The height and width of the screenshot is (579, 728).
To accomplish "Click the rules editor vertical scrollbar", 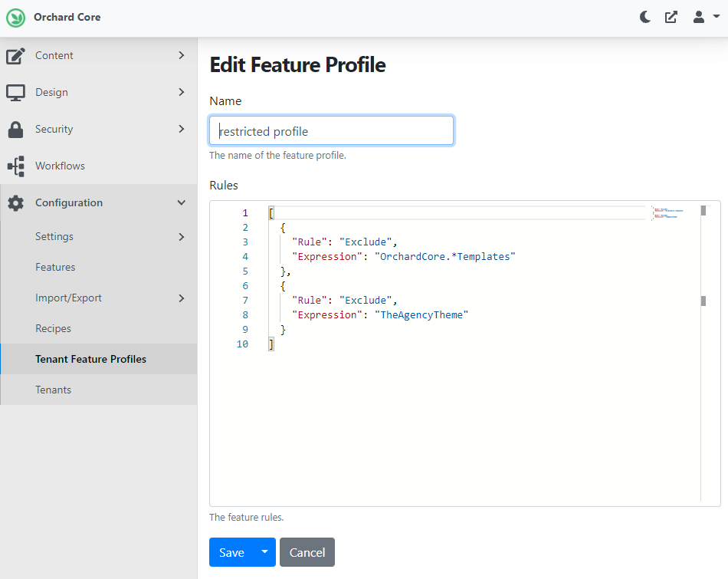I will click(703, 354).
